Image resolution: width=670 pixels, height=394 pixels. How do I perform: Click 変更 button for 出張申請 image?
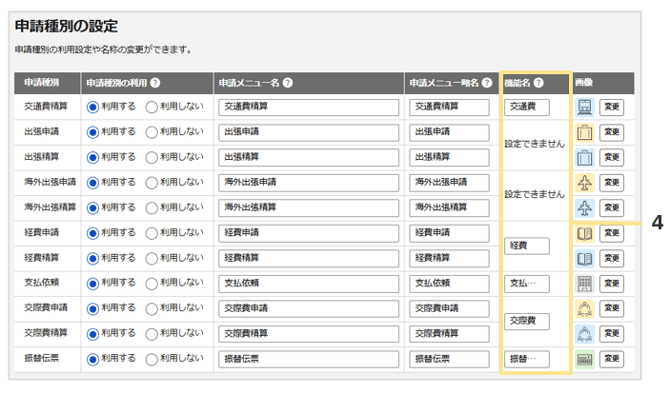pos(611,132)
